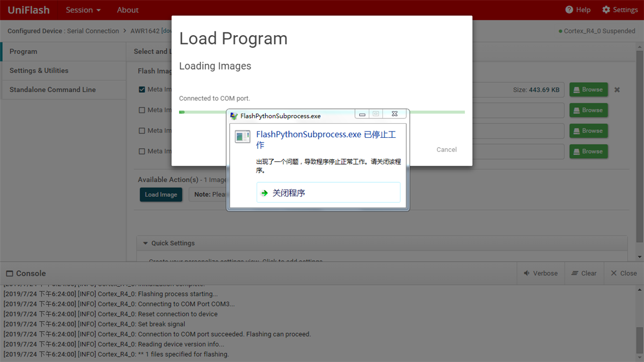Open the About menu
The image size is (644, 362).
[x=128, y=10]
